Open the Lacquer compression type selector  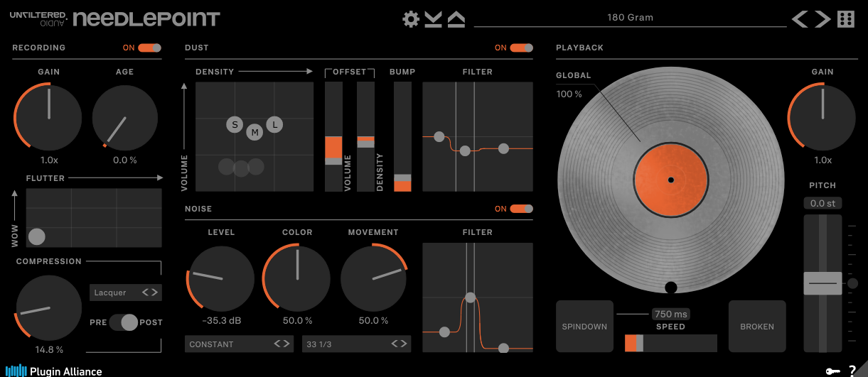[x=125, y=293]
